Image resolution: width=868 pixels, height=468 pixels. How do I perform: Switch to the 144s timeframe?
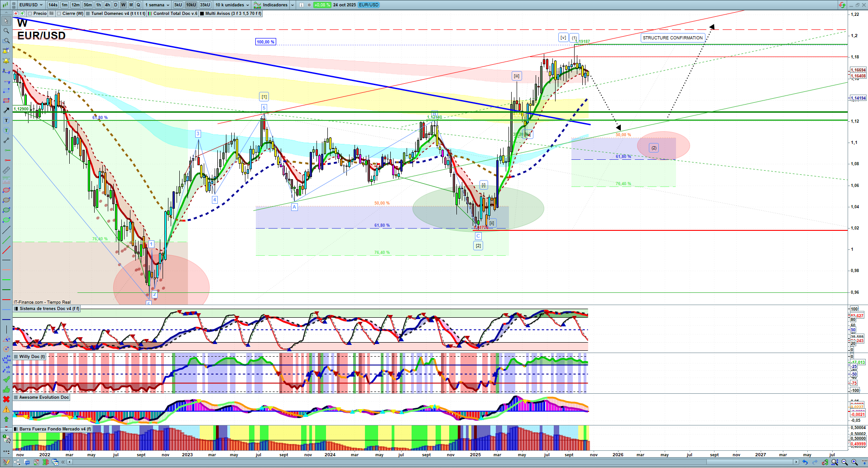pos(53,5)
